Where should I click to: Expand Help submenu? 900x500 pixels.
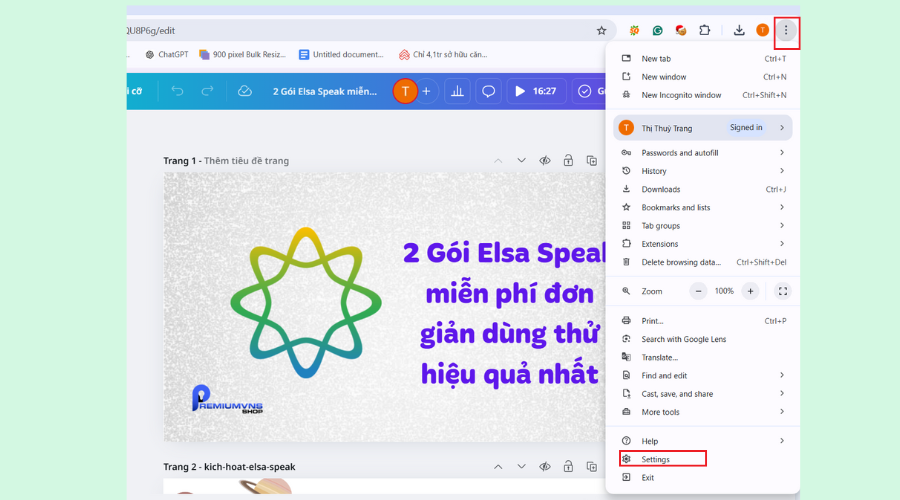pyautogui.click(x=703, y=441)
